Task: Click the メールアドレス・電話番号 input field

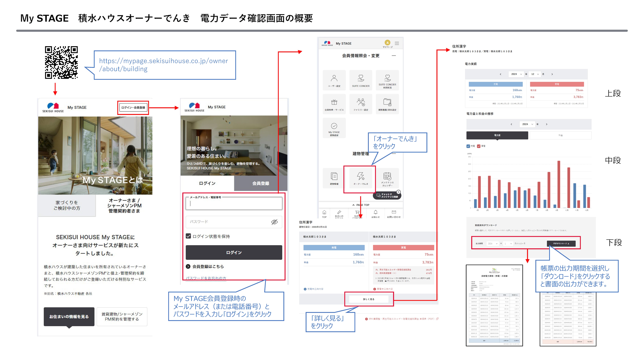Action: point(234,204)
